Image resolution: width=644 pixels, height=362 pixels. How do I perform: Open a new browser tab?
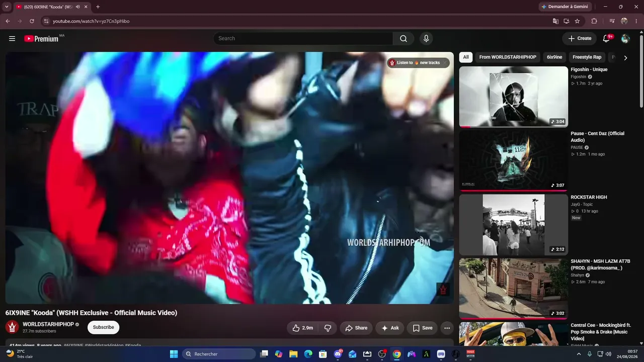98,7
